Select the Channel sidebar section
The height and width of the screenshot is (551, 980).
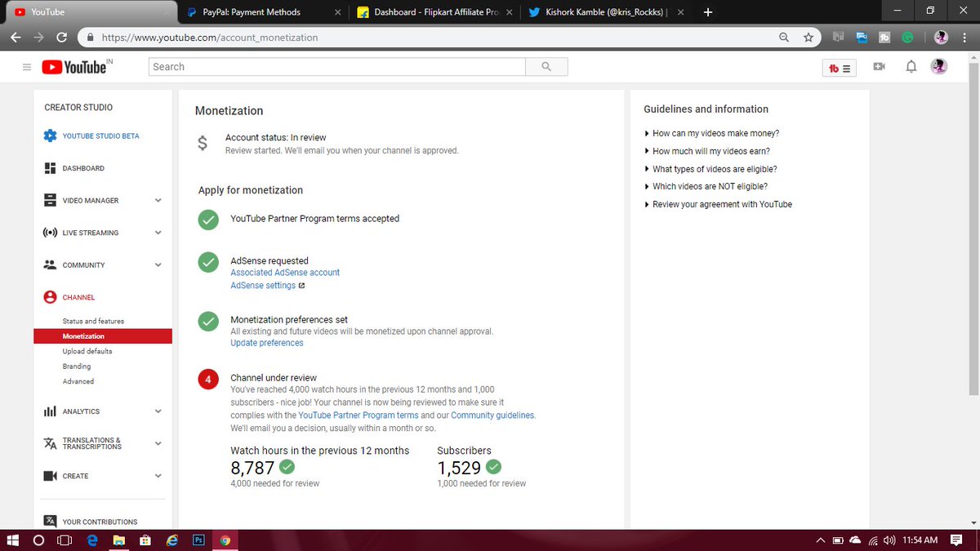point(69,297)
